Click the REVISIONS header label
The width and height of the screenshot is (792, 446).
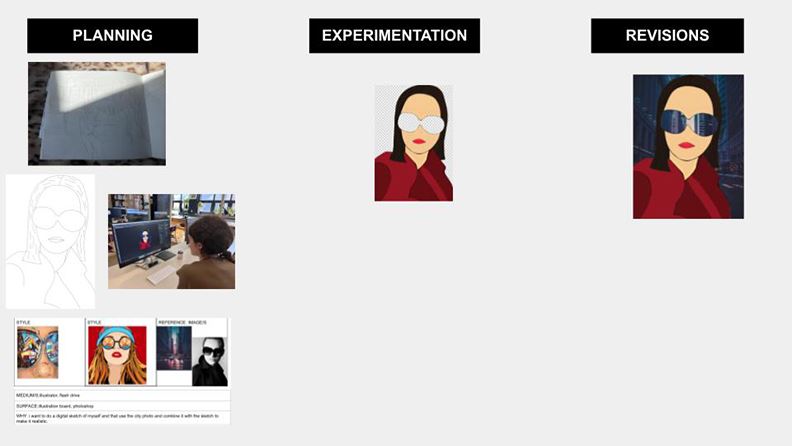pos(667,36)
